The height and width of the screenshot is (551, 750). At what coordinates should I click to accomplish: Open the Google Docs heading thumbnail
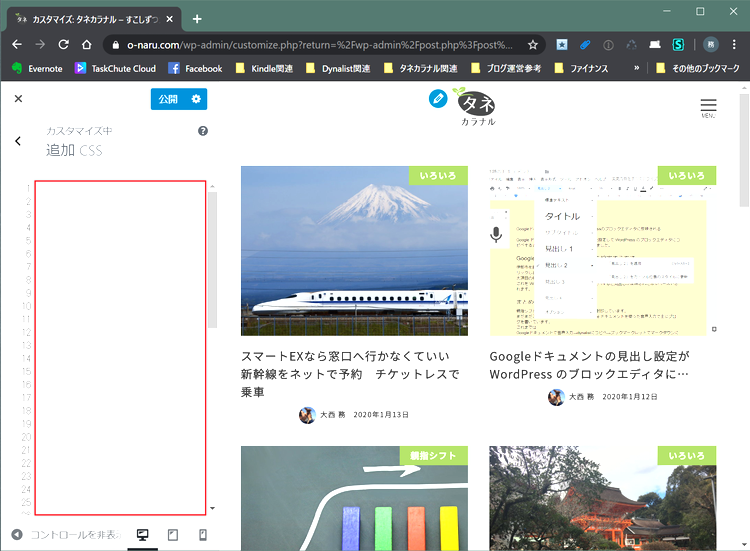pyautogui.click(x=603, y=251)
